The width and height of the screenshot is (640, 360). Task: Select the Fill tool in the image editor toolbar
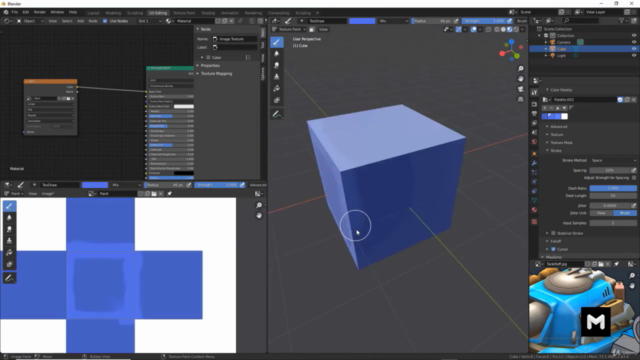[9, 253]
